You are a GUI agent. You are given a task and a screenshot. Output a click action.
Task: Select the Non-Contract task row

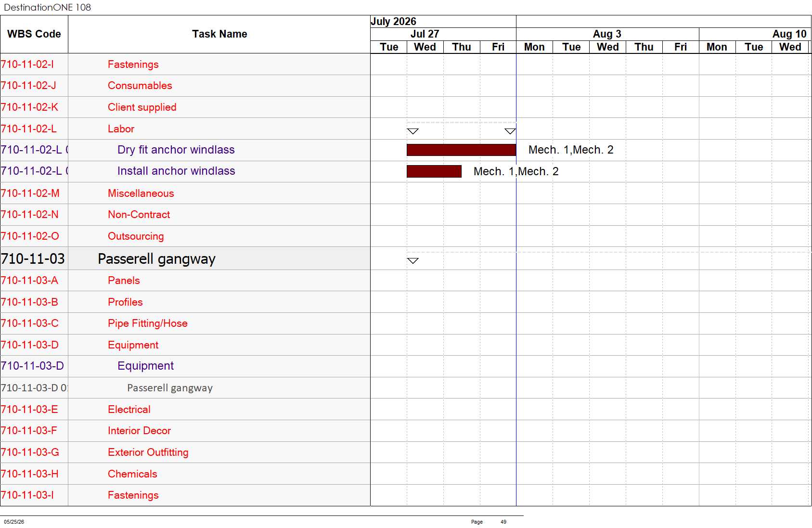coord(185,215)
